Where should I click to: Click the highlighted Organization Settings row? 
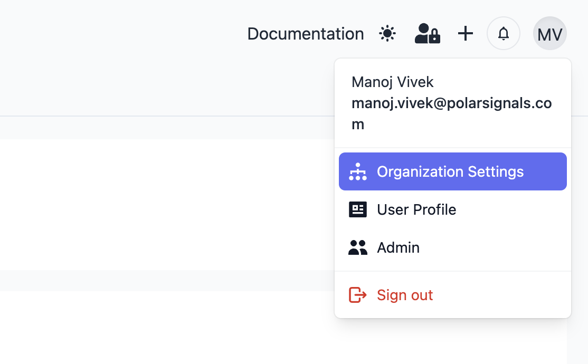[x=452, y=171]
